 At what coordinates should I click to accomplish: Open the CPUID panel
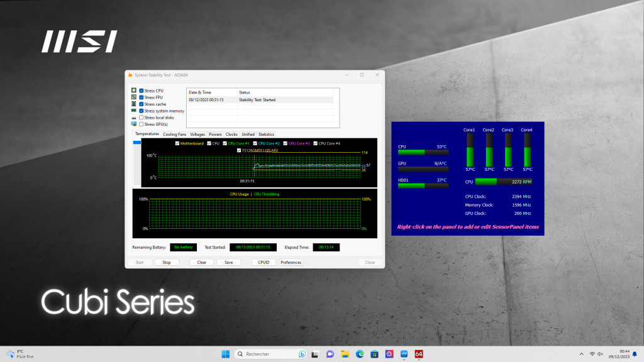[x=264, y=262]
